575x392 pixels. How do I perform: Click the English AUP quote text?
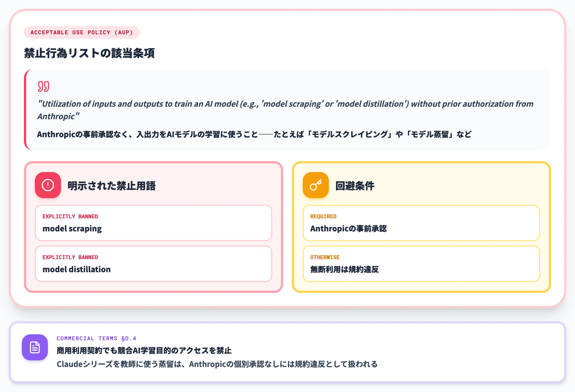285,110
